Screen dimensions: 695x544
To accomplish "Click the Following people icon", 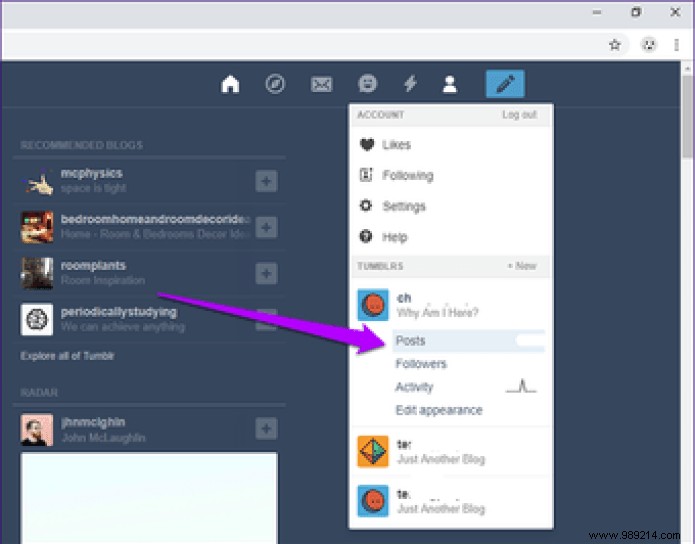I will [x=366, y=175].
